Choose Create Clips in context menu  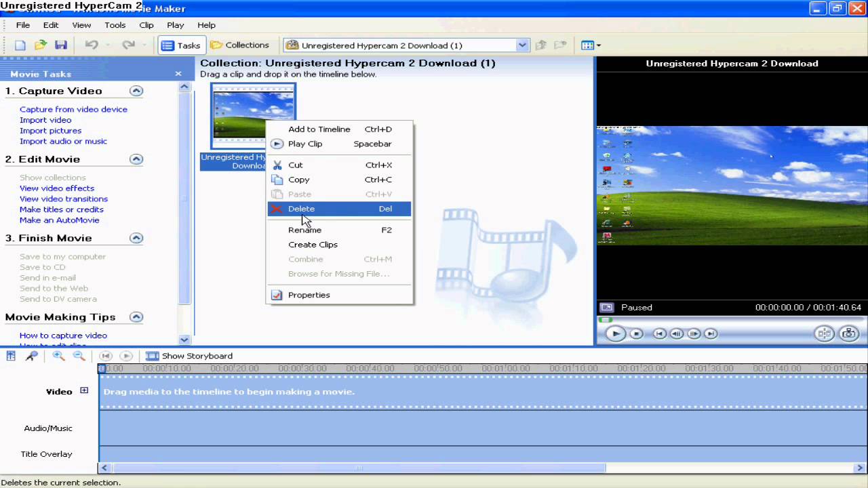(x=340, y=245)
